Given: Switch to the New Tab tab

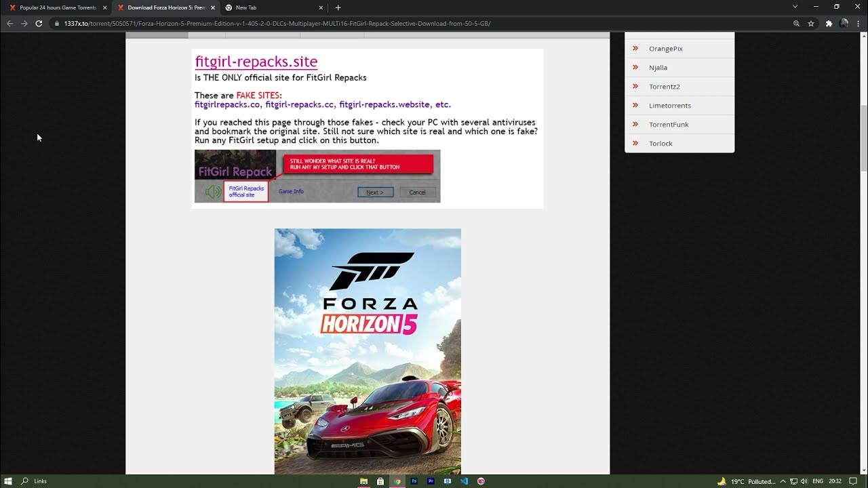Looking at the screenshot, I should pyautogui.click(x=273, y=7).
